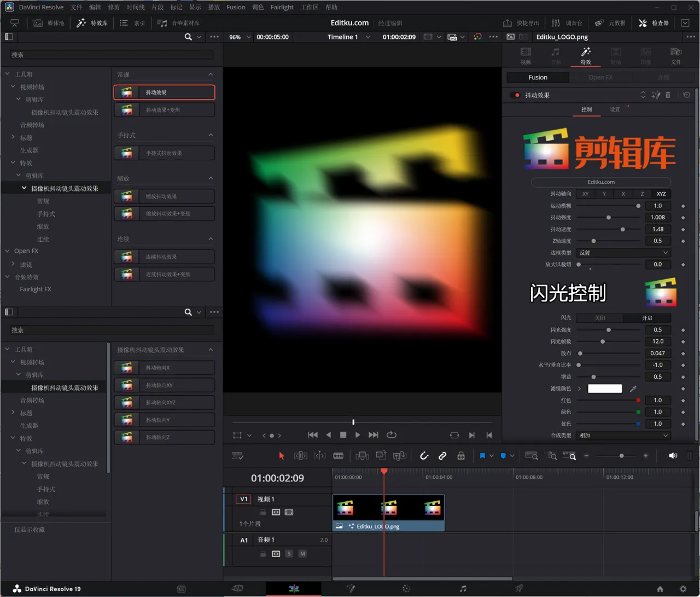Adjust the 抖动强度 slider
700x597 pixels.
click(609, 218)
